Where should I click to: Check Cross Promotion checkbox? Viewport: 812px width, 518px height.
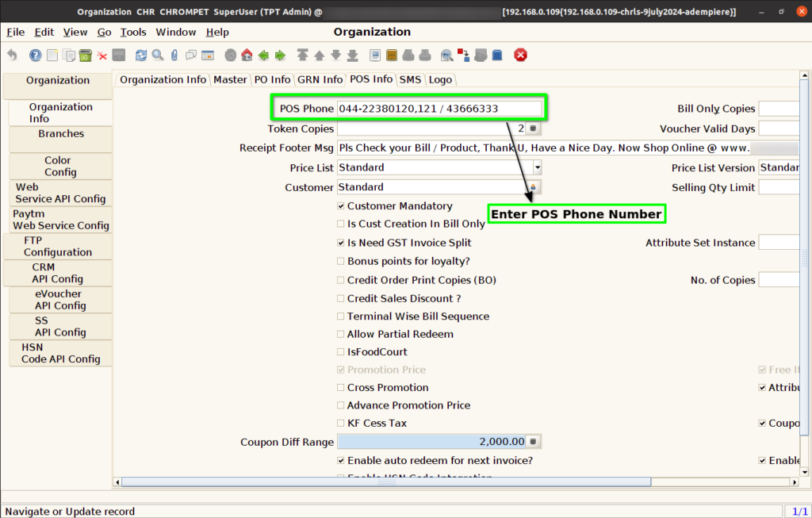pos(341,387)
